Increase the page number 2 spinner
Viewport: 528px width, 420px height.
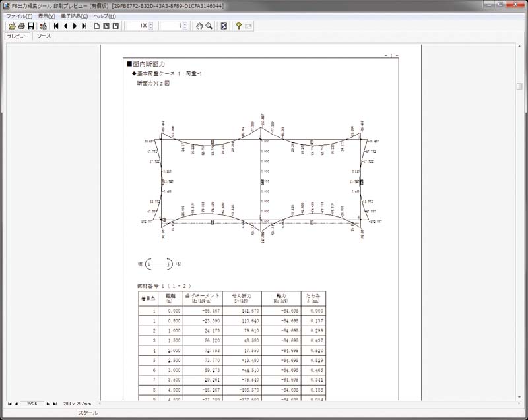click(185, 24)
